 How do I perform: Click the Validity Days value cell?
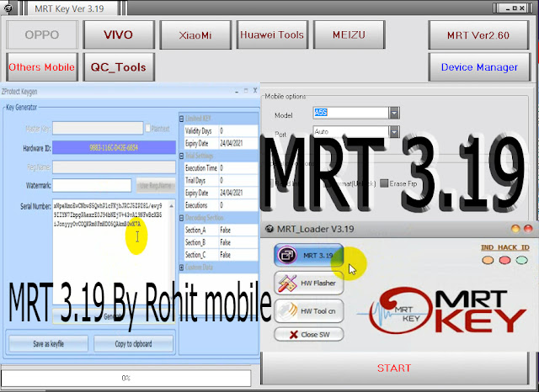(238, 130)
